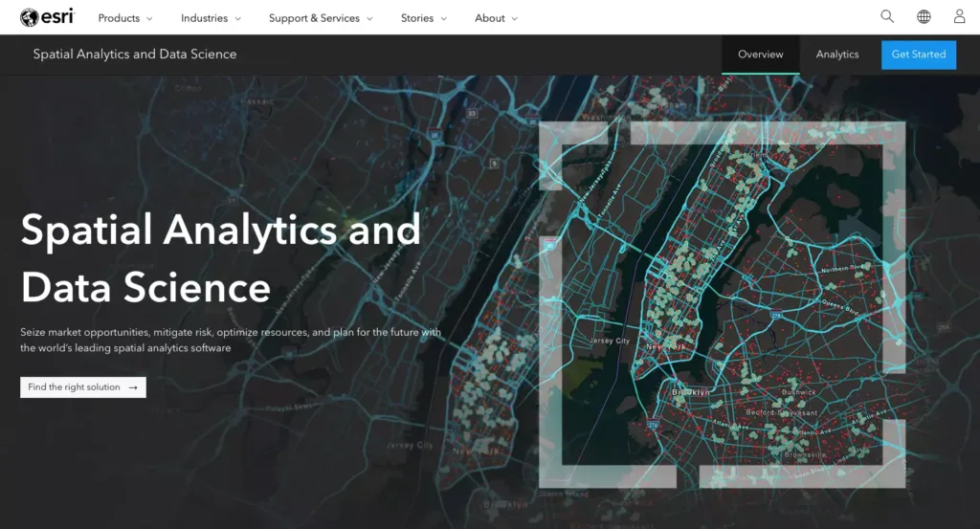This screenshot has height=529, width=980.
Task: Open the user account icon
Action: [959, 17]
